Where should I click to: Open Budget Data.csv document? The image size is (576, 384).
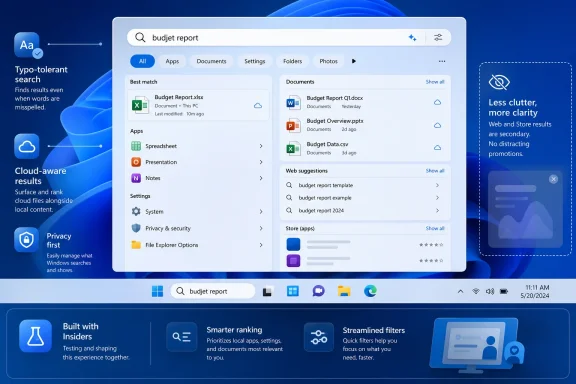pyautogui.click(x=365, y=148)
